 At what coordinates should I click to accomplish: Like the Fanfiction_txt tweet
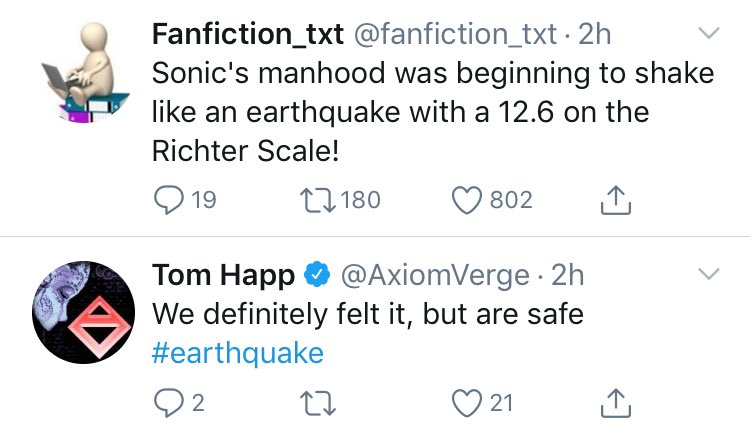pyautogui.click(x=466, y=200)
